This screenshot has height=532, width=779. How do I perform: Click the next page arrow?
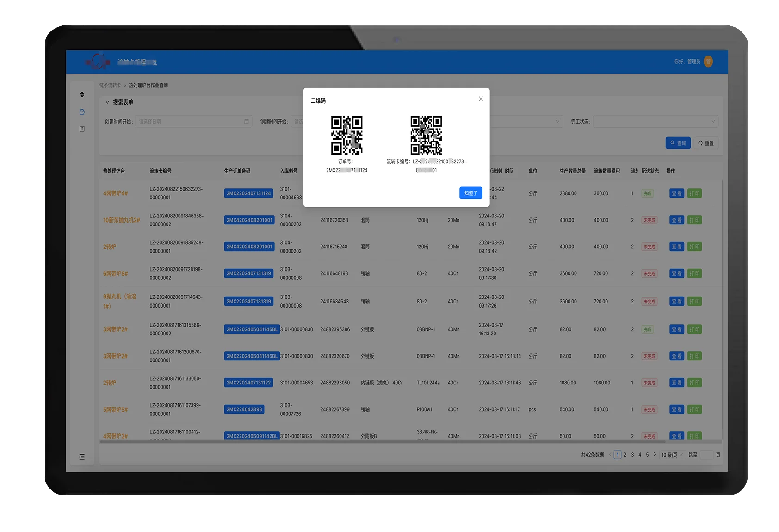655,455
